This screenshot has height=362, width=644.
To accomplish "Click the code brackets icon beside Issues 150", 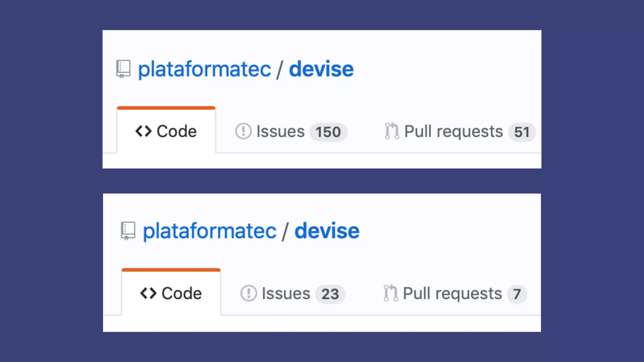I will click(x=143, y=131).
